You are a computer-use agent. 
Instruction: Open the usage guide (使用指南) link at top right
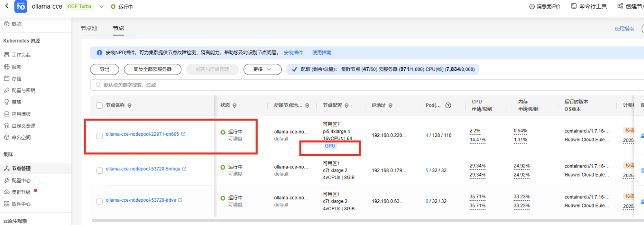[624, 29]
